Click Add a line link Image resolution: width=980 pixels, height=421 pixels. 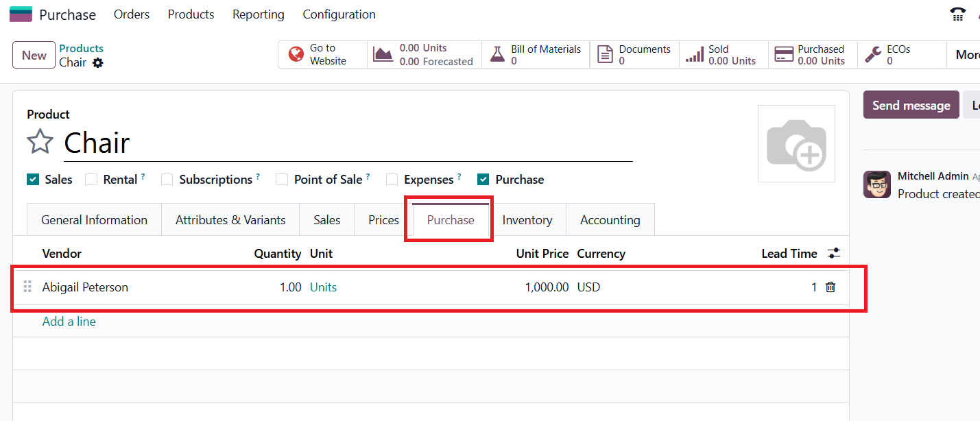pos(69,322)
